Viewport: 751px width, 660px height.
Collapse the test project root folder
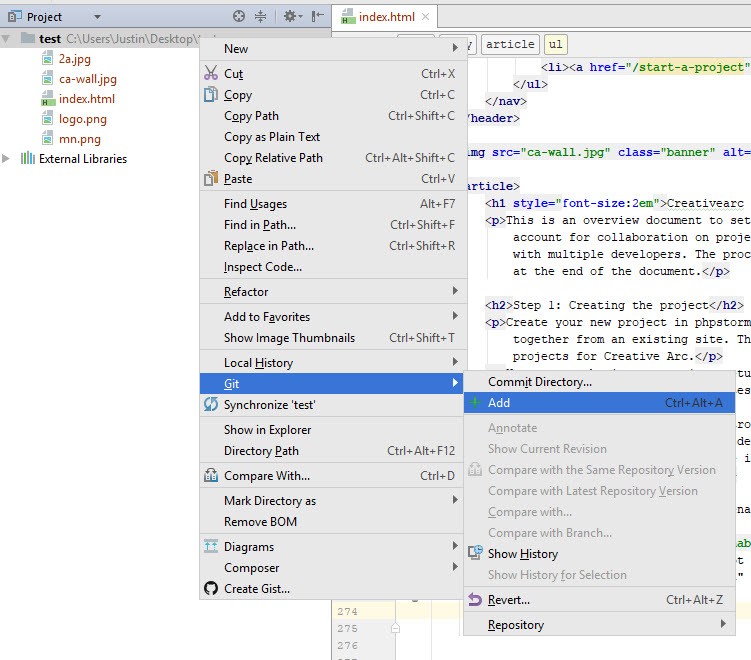(8, 39)
